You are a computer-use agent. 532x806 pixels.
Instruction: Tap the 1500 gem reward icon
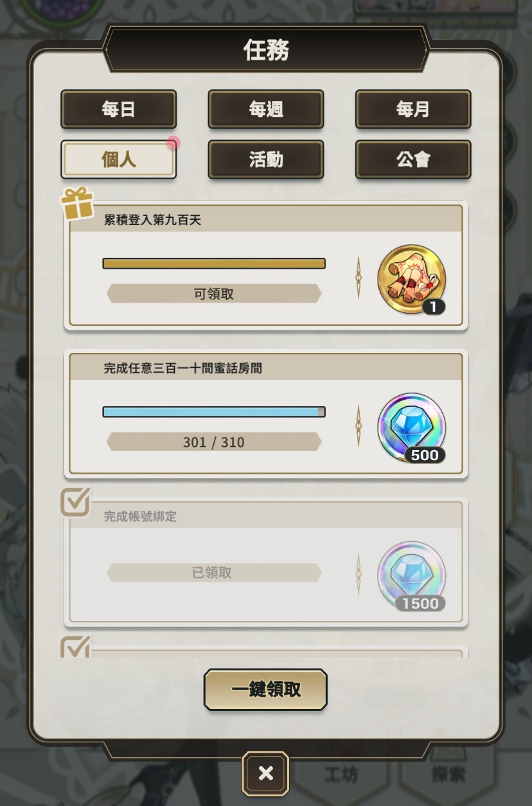(412, 576)
